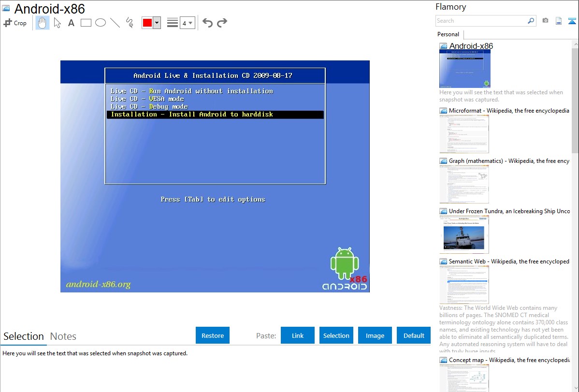This screenshot has width=579, height=392.
Task: Choose the arrow pointer tool
Action: tap(57, 23)
